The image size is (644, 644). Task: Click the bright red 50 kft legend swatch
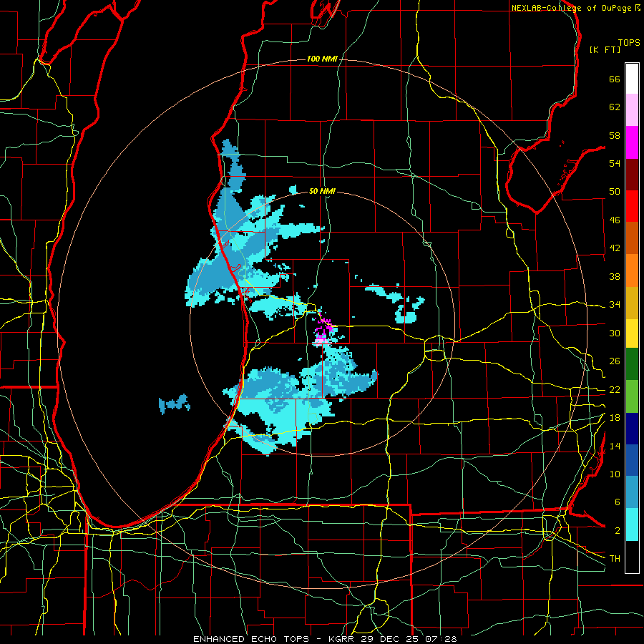pos(632,206)
